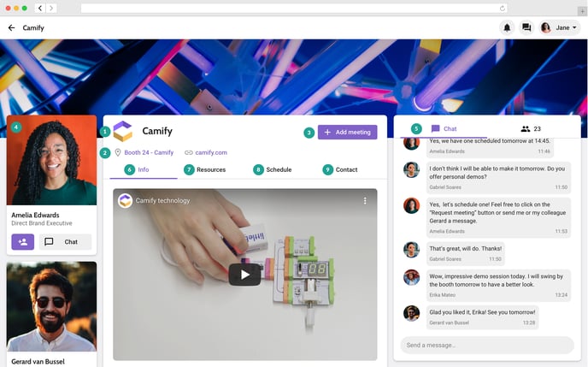This screenshot has width=588, height=367.
Task: Click the name Amelia Edwards on card
Action: (35, 215)
